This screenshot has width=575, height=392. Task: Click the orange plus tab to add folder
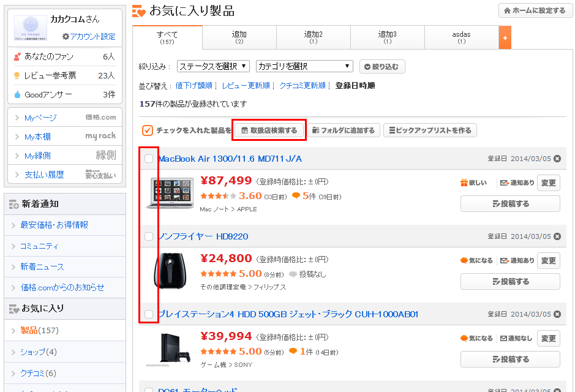click(505, 38)
